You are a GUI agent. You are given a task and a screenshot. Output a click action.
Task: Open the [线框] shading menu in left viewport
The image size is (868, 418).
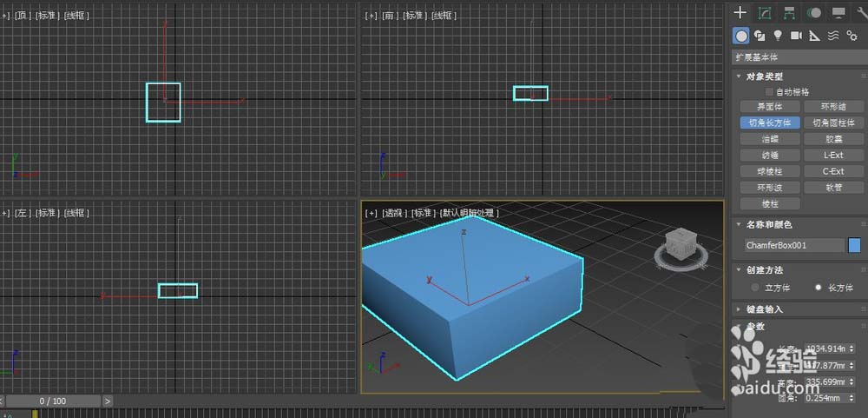tap(76, 213)
